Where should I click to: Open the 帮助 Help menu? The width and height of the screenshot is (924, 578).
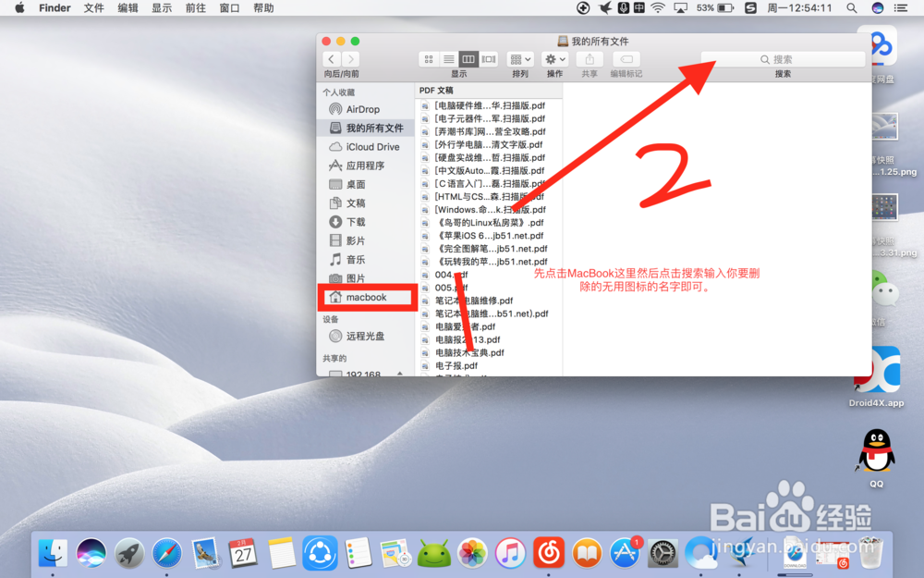click(263, 7)
